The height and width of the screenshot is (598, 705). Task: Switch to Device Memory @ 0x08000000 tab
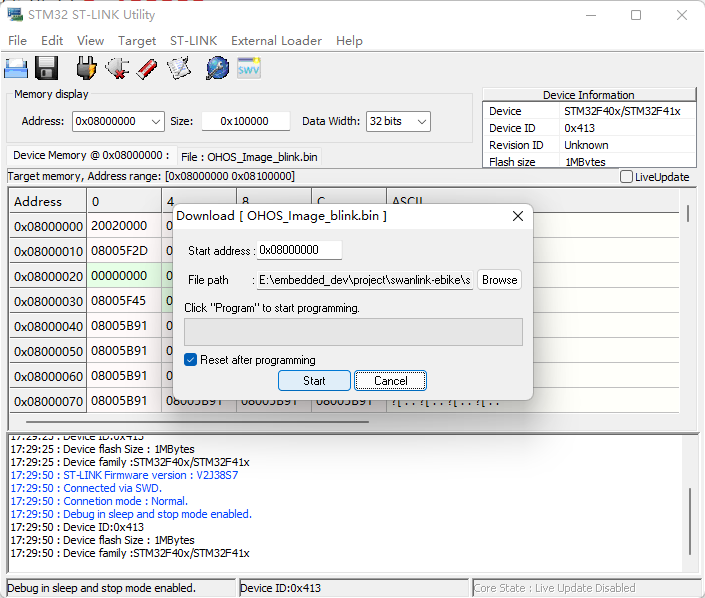[91, 156]
